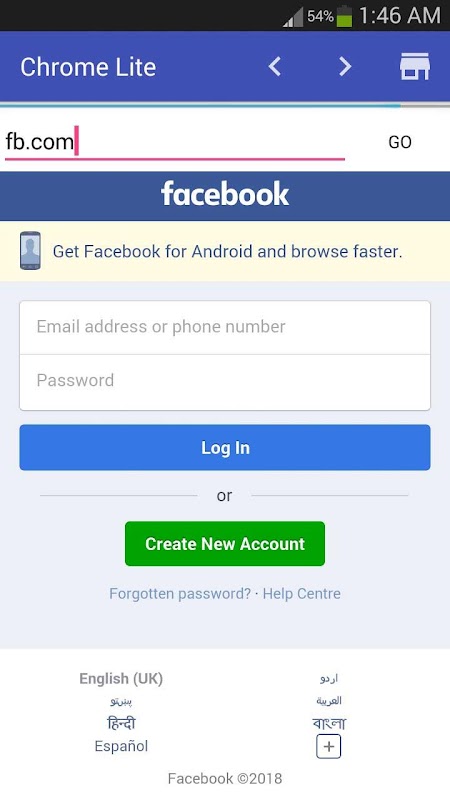Expand more languages with plus icon
Viewport: 450px width, 800px height.
(329, 747)
